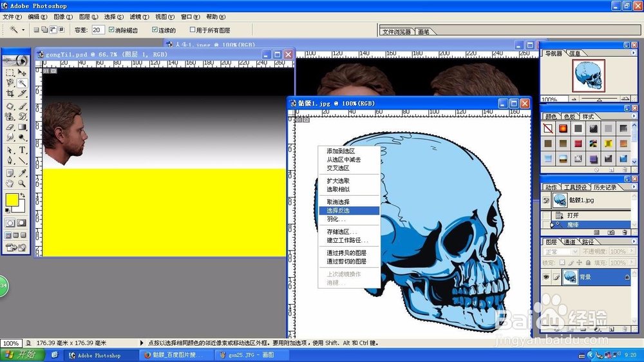Select the Pen tool
This screenshot has width=644, height=362.
(x=10, y=160)
